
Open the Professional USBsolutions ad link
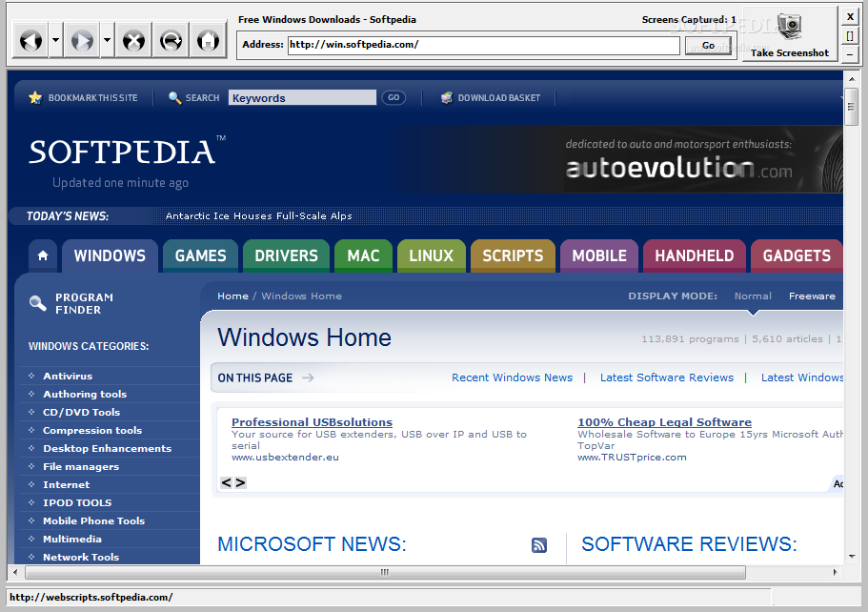313,422
